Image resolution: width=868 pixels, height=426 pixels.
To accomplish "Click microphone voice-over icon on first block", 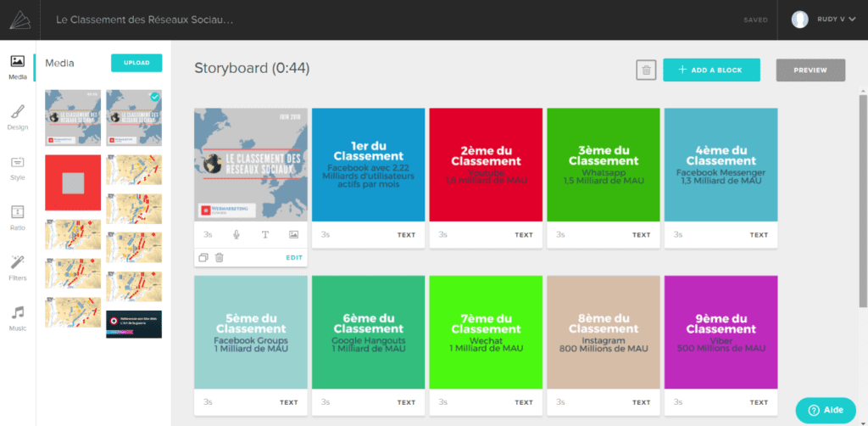I will coord(236,235).
